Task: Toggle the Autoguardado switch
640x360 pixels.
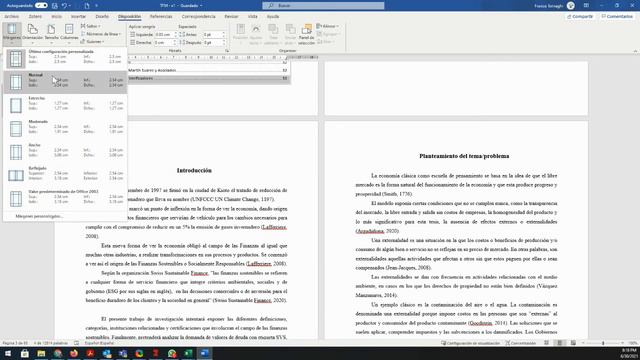Action: [x=41, y=6]
